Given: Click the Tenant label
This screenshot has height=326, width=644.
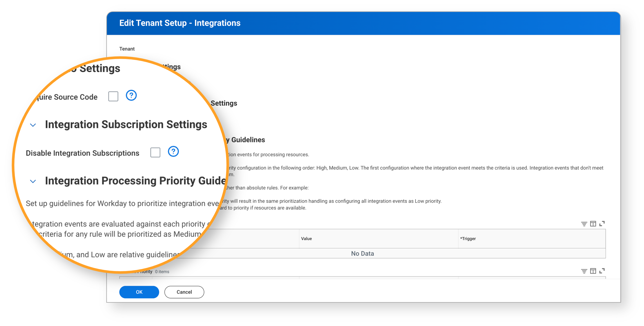Looking at the screenshot, I should pyautogui.click(x=127, y=49).
